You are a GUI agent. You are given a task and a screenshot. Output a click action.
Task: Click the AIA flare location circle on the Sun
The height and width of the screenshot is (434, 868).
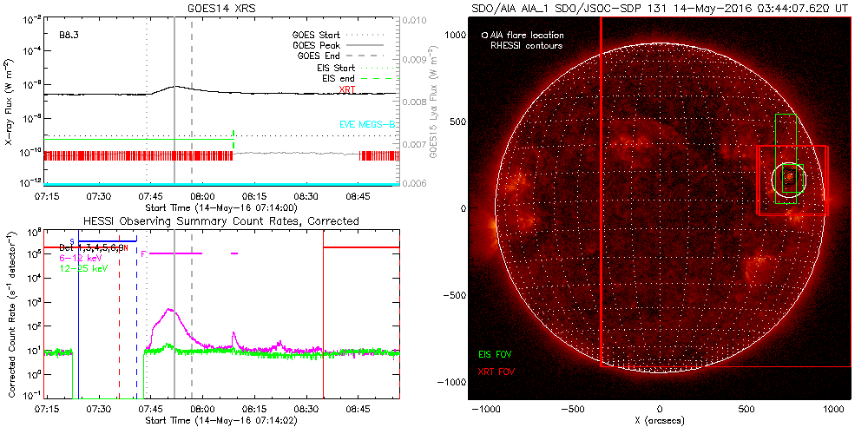click(x=789, y=179)
